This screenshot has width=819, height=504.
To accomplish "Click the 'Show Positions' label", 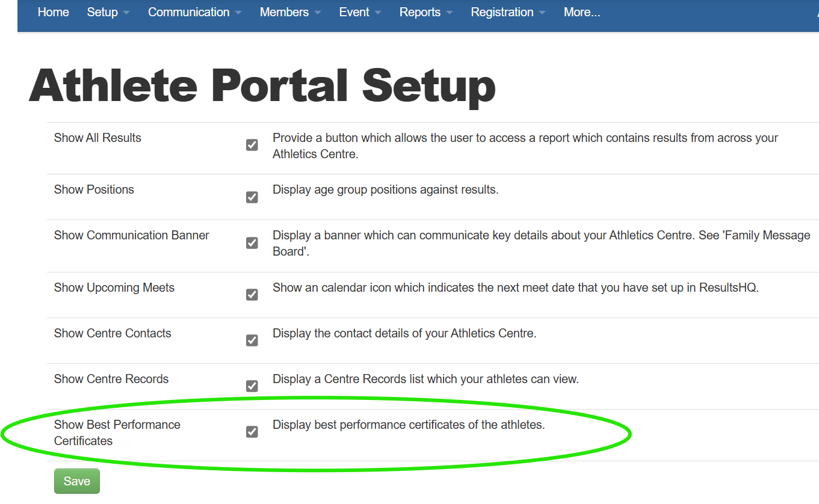I will 94,189.
